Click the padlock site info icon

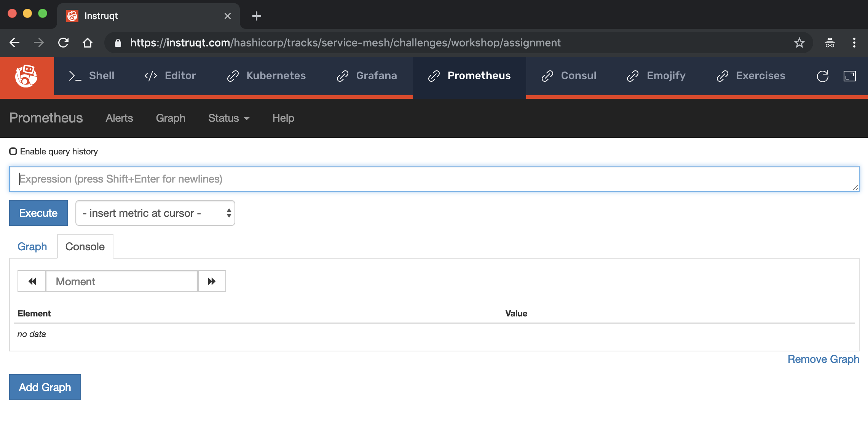(118, 43)
